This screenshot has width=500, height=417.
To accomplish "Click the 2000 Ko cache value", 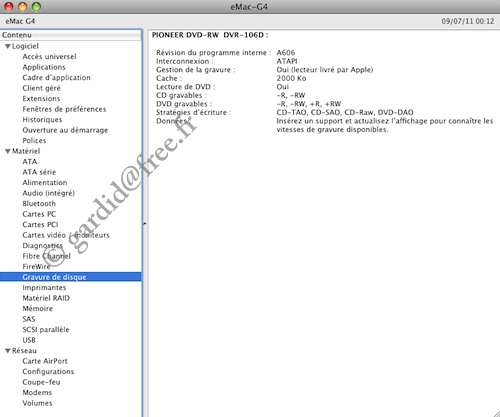I will [291, 78].
